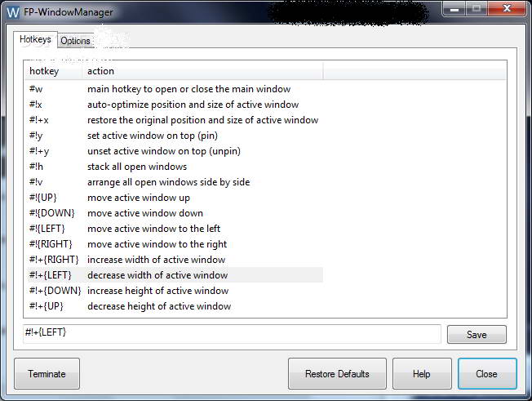Select 'move active window up' row
Image resolution: width=532 pixels, height=401 pixels.
pos(175,198)
